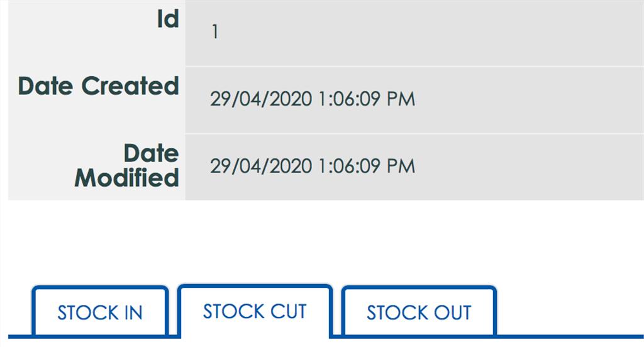
Task: Click the Id field label
Action: pyautogui.click(x=168, y=19)
